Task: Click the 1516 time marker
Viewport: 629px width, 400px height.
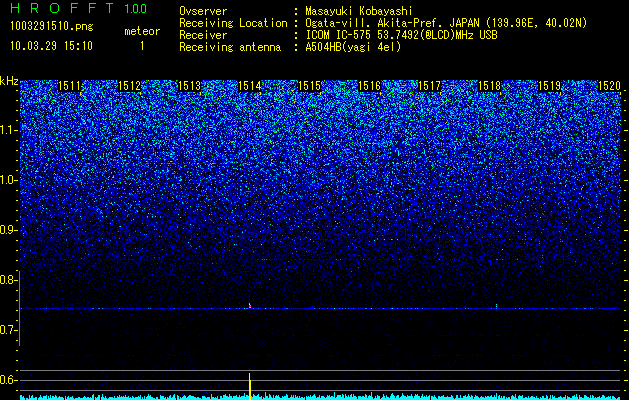Action: click(x=369, y=86)
